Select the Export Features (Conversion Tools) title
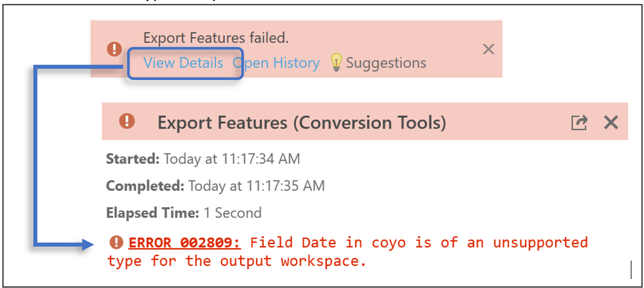This screenshot has width=644, height=288. point(302,123)
